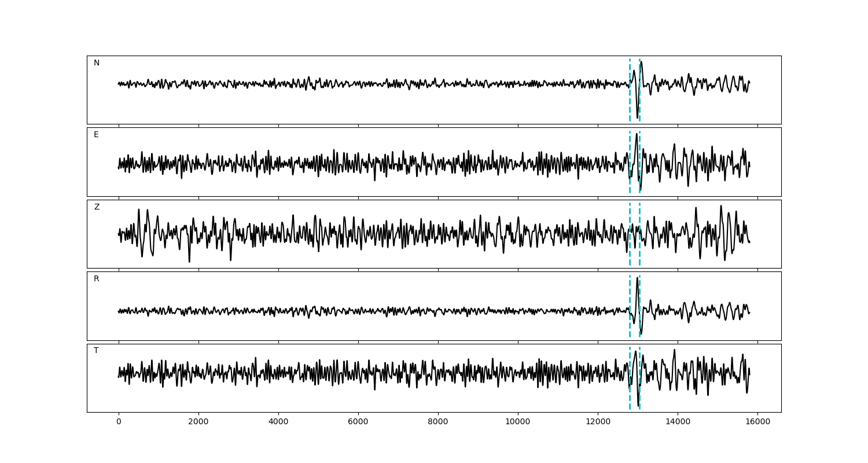Viewport: 868px width, 463px height.
Task: Click the 10000 x-axis tick label
Action: click(518, 422)
